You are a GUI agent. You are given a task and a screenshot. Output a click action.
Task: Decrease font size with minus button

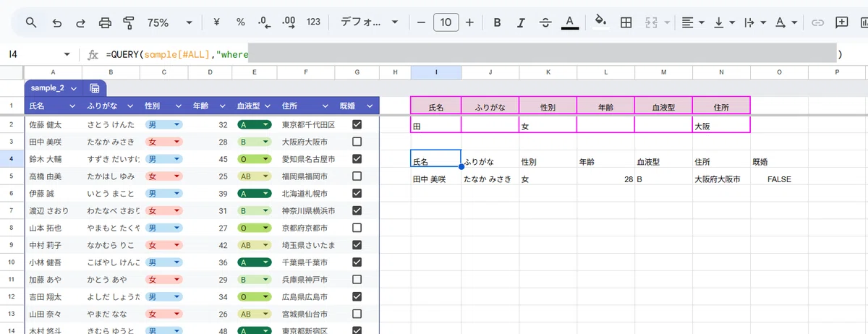point(422,22)
